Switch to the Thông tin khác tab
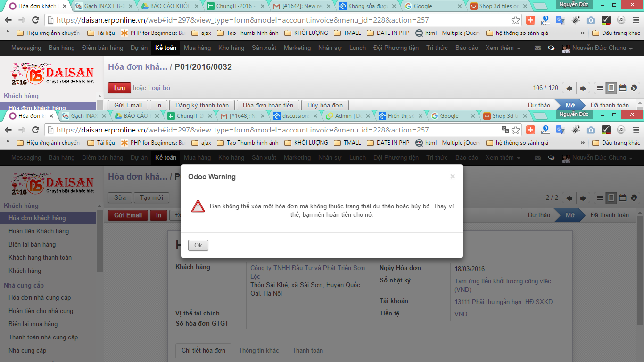644x362 pixels. [258, 350]
